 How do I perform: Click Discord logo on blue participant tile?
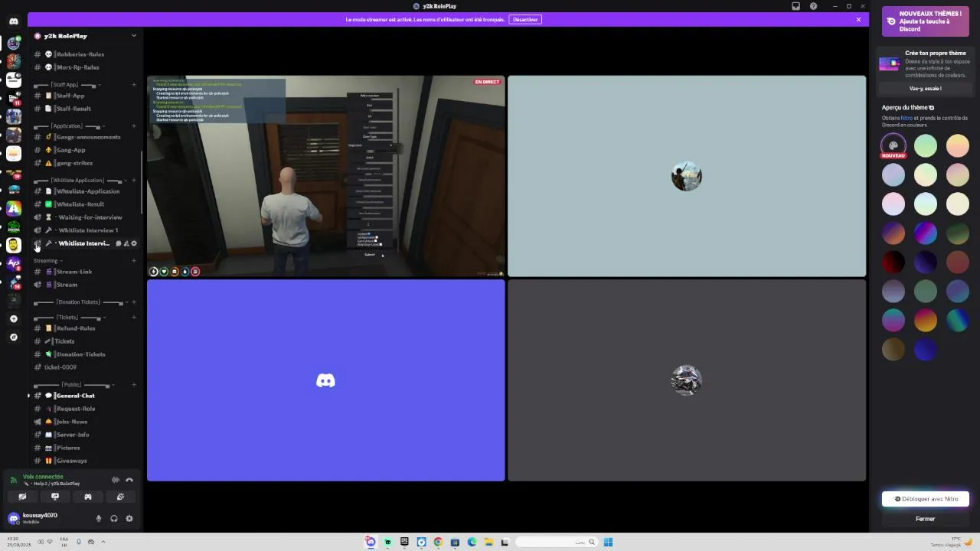(x=325, y=380)
